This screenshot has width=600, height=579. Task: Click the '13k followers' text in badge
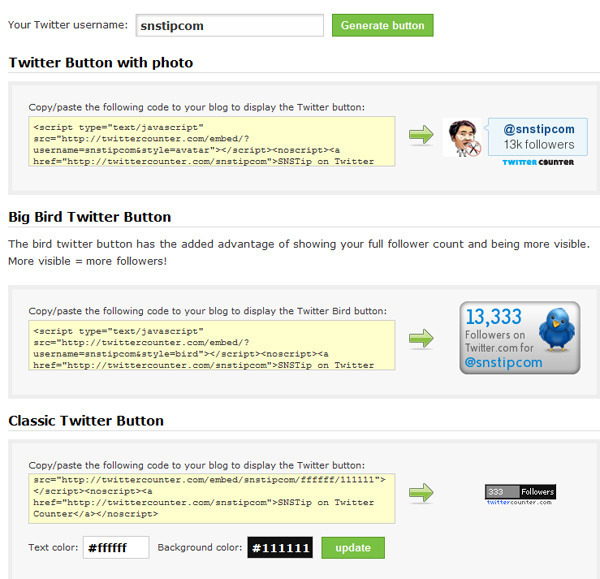tap(539, 145)
